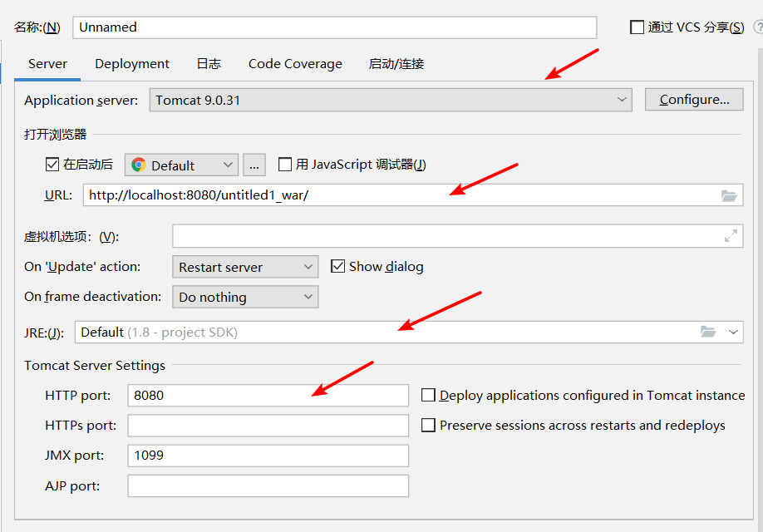Click the empty AJP port field
The height and width of the screenshot is (532, 763).
(268, 485)
